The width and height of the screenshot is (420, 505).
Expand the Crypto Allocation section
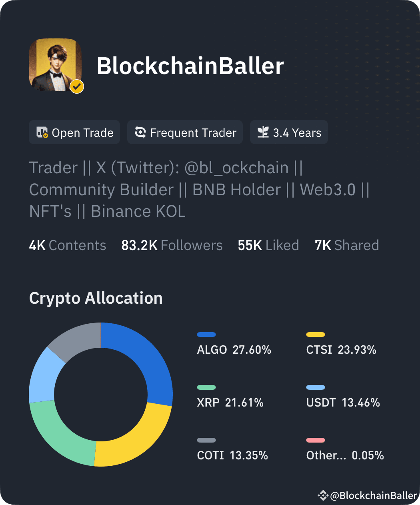[96, 298]
